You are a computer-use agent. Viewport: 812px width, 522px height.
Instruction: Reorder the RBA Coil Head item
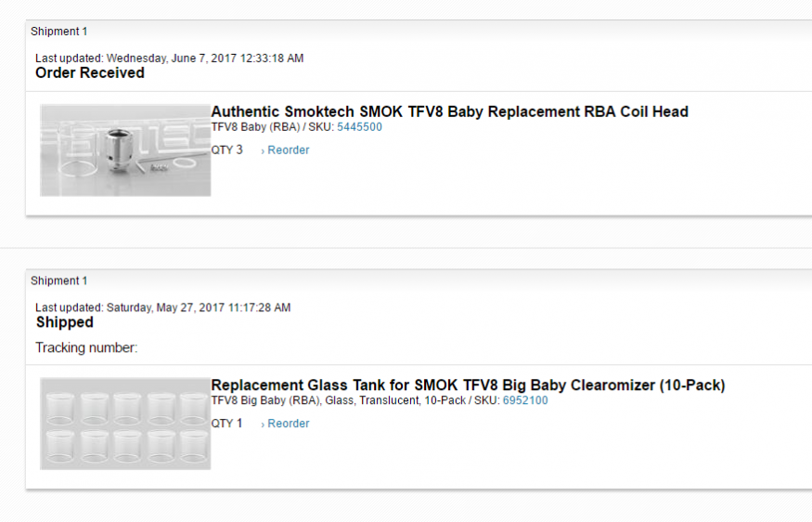tap(289, 150)
